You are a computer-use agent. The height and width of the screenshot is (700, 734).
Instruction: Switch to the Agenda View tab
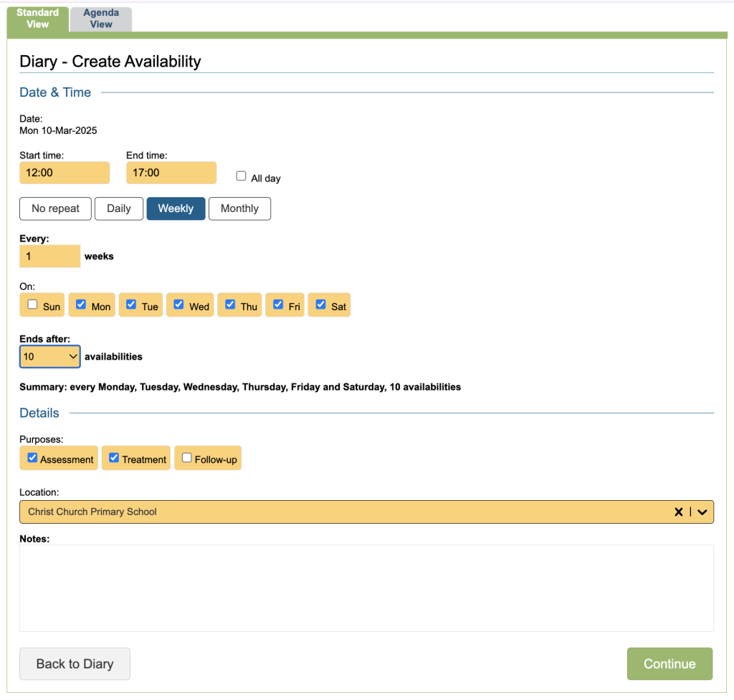click(x=101, y=19)
